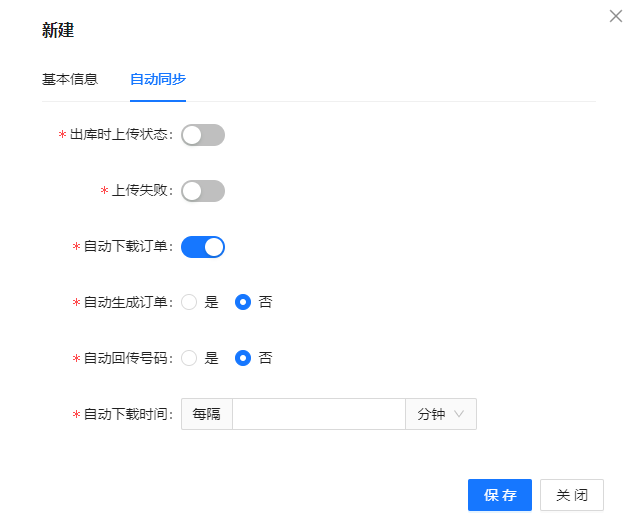Select the 自动同步 tab
The width and height of the screenshot is (636, 526).
(158, 79)
